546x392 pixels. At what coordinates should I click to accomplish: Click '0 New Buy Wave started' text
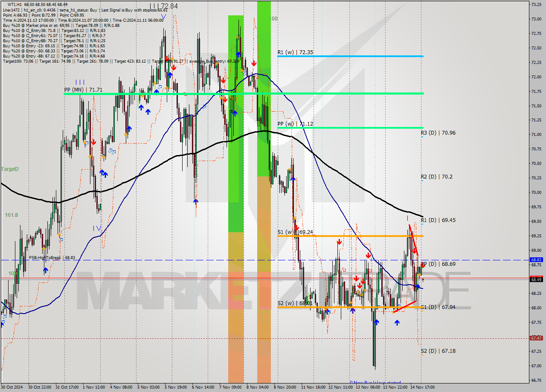click(x=375, y=383)
